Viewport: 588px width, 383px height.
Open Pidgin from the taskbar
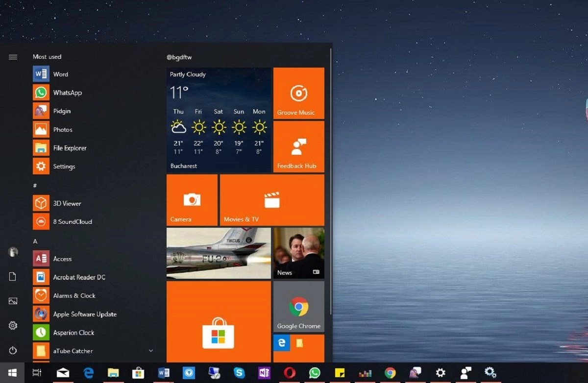(415, 373)
